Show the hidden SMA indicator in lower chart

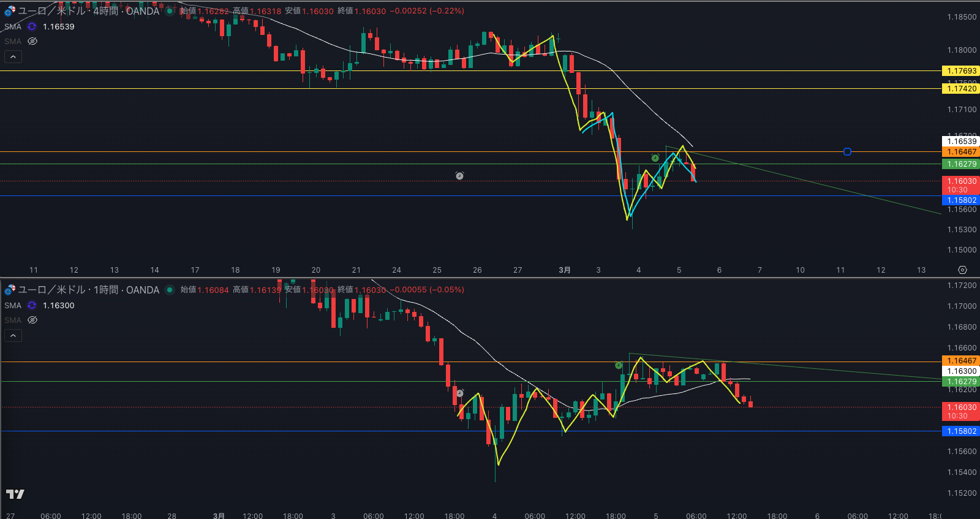(32, 320)
